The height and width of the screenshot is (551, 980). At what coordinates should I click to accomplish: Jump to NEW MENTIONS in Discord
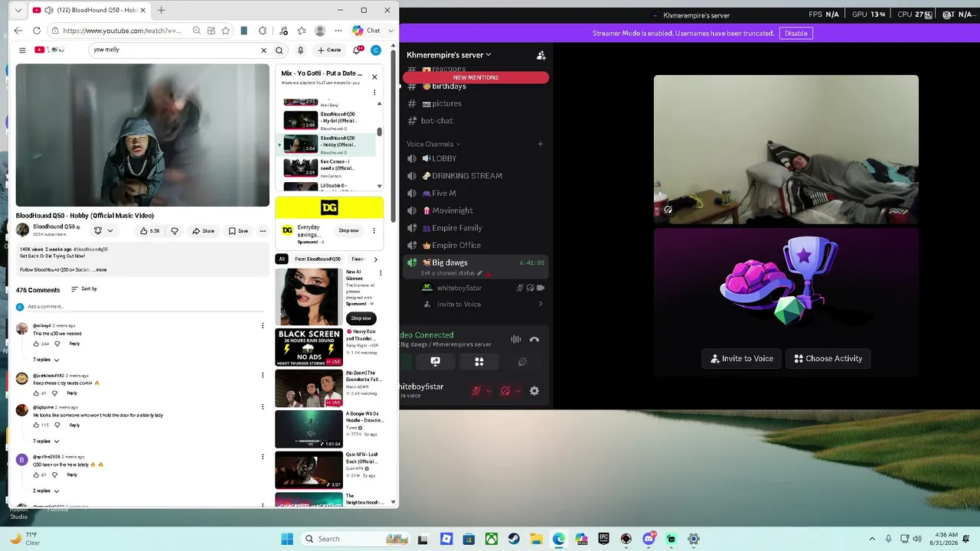tap(475, 77)
